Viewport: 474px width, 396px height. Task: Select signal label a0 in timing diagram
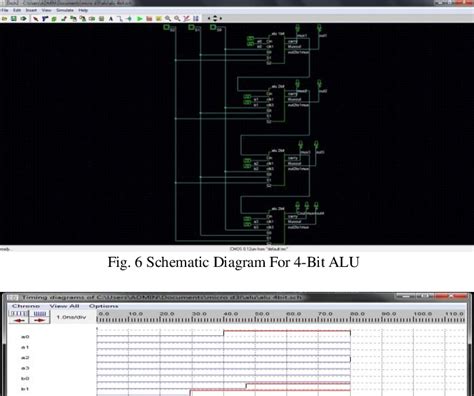pos(25,337)
